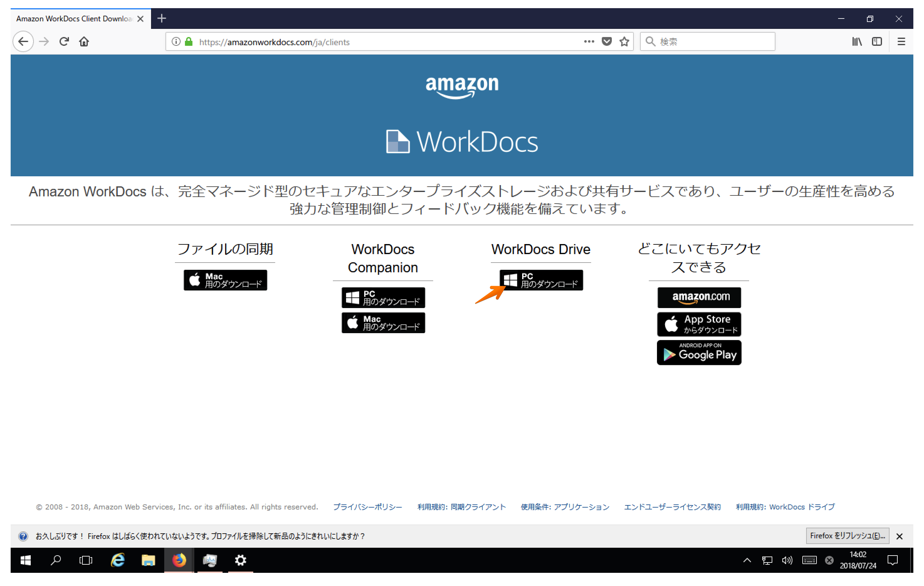924x586 pixels.
Task: Reload the page with refresh icon
Action: pyautogui.click(x=64, y=41)
